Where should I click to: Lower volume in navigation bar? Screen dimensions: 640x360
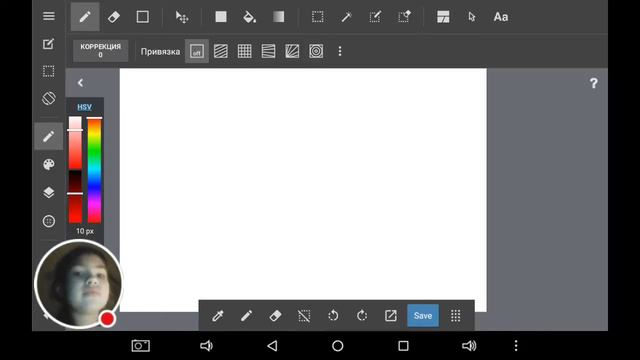206,346
